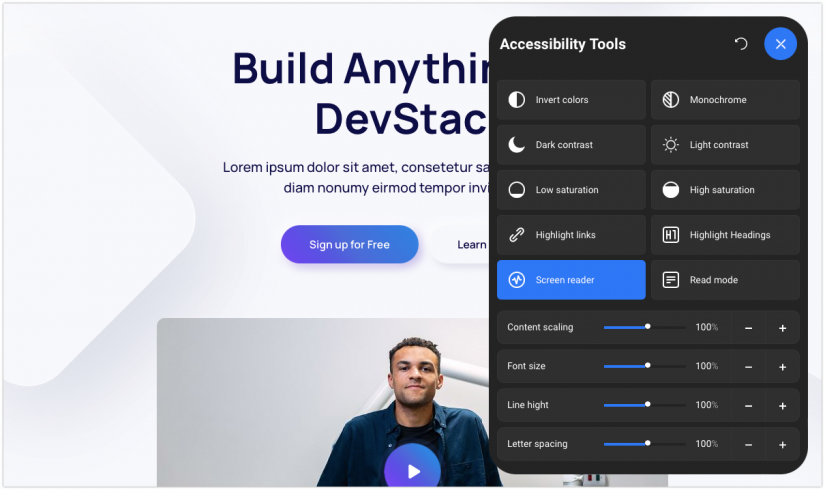Disable the active Screen reader option

(571, 280)
